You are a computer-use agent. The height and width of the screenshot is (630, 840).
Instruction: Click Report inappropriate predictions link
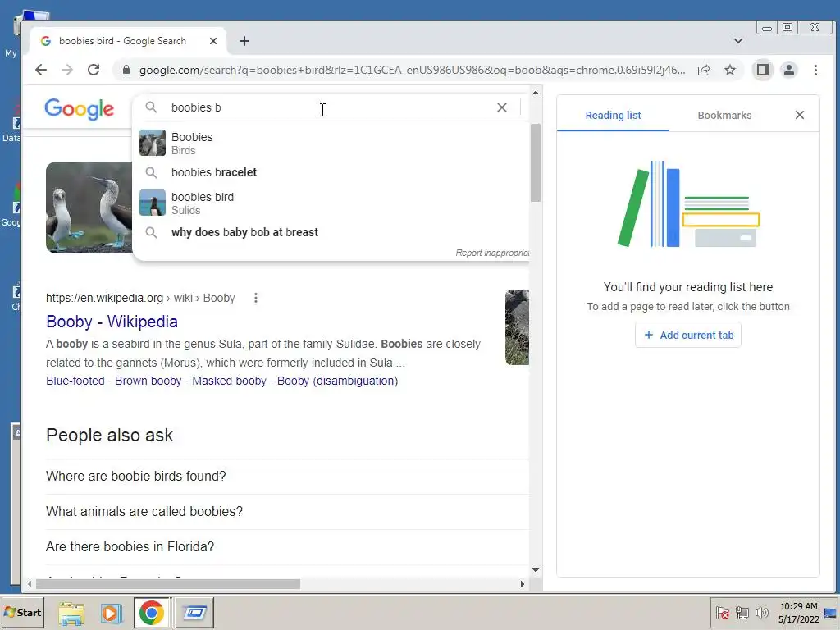coord(492,253)
